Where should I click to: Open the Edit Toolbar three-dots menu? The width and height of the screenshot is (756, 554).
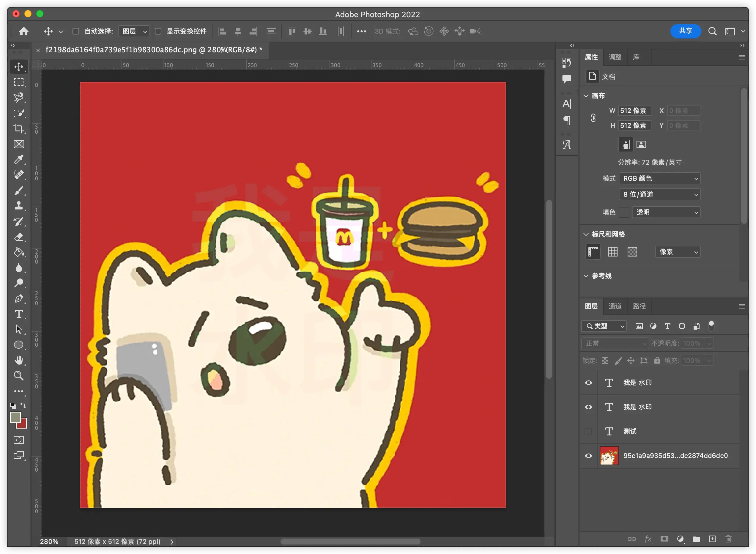click(19, 391)
